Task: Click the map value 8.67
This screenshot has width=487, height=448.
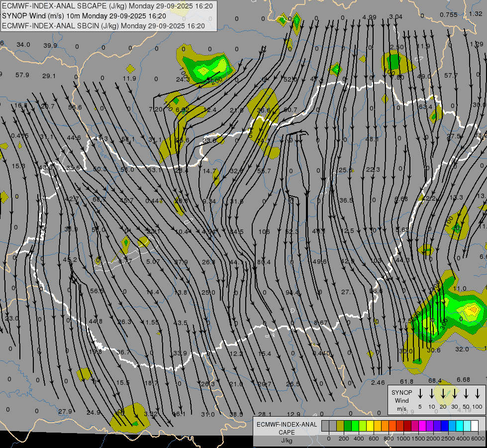Action: pyautogui.click(x=320, y=323)
